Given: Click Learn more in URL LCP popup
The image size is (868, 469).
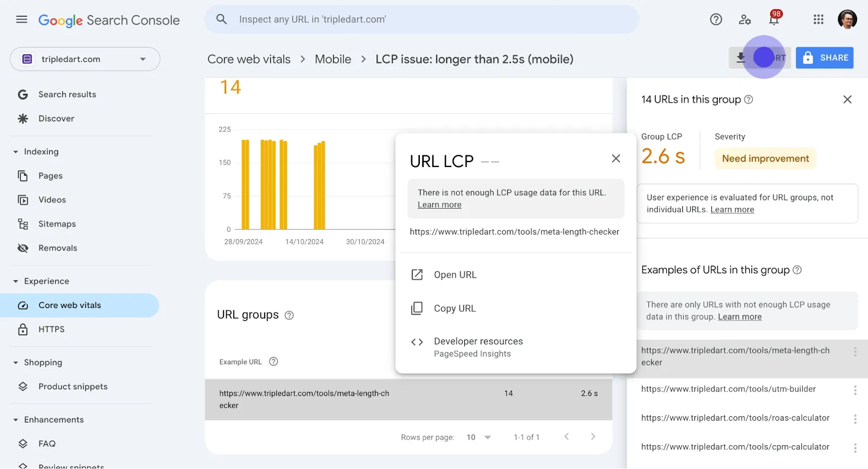Looking at the screenshot, I should pos(439,205).
